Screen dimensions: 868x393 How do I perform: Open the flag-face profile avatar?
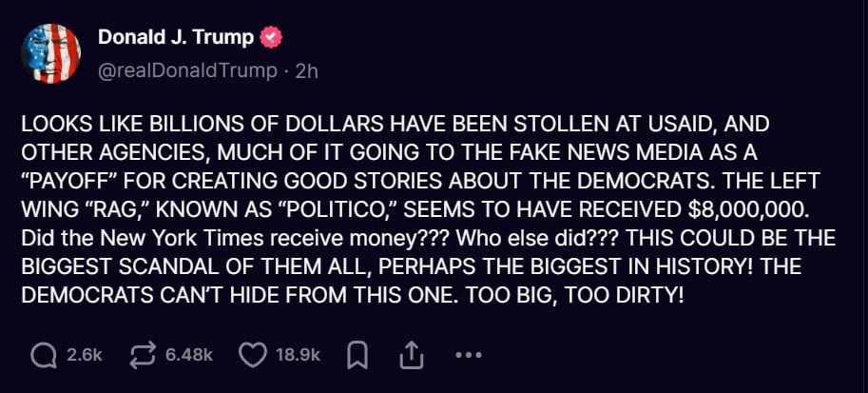tap(51, 54)
